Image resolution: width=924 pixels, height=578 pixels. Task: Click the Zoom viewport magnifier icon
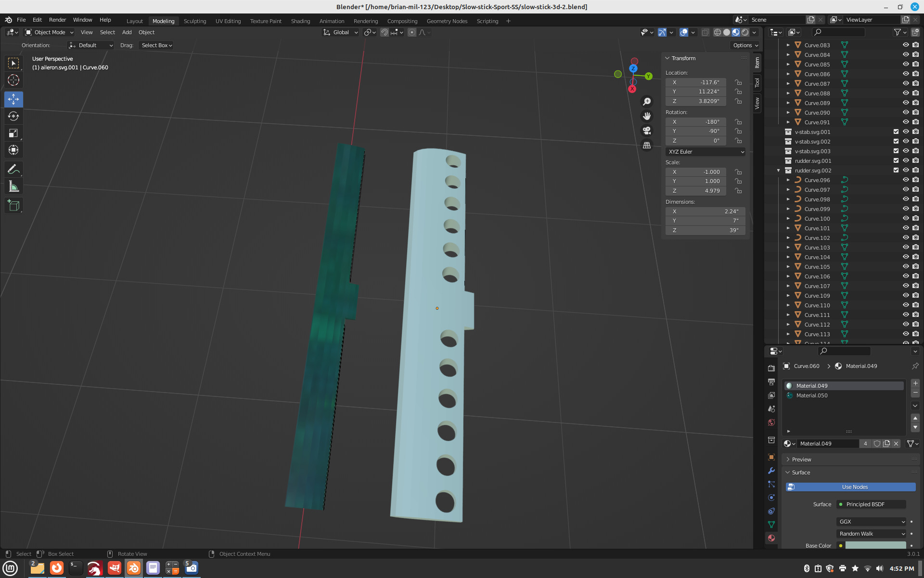coord(647,102)
